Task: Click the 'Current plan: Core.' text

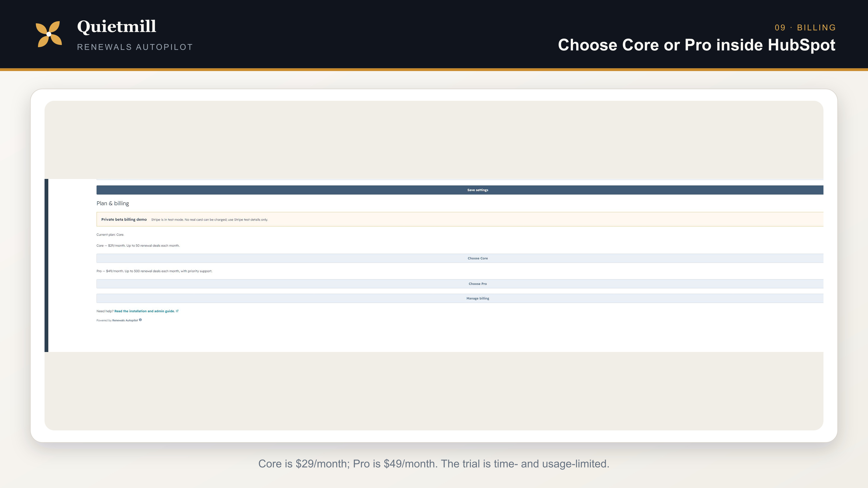Action: tap(110, 235)
